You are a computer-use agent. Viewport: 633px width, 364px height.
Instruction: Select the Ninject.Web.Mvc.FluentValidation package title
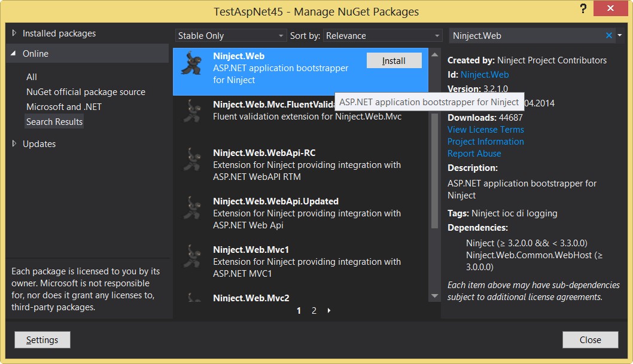click(273, 105)
